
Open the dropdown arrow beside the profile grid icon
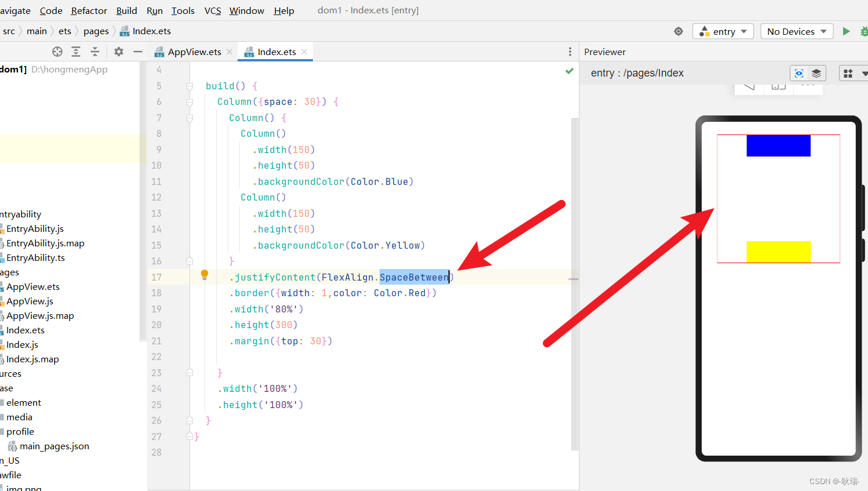(x=864, y=73)
